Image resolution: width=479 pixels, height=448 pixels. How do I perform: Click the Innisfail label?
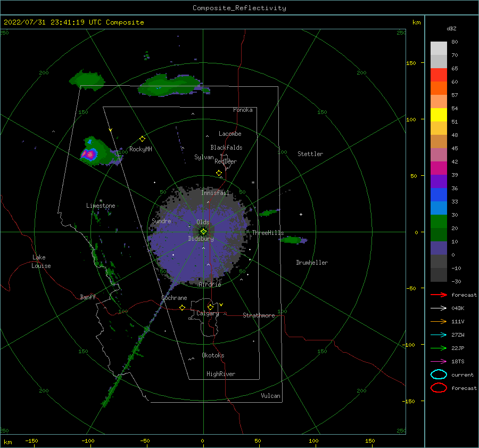pyautogui.click(x=215, y=193)
